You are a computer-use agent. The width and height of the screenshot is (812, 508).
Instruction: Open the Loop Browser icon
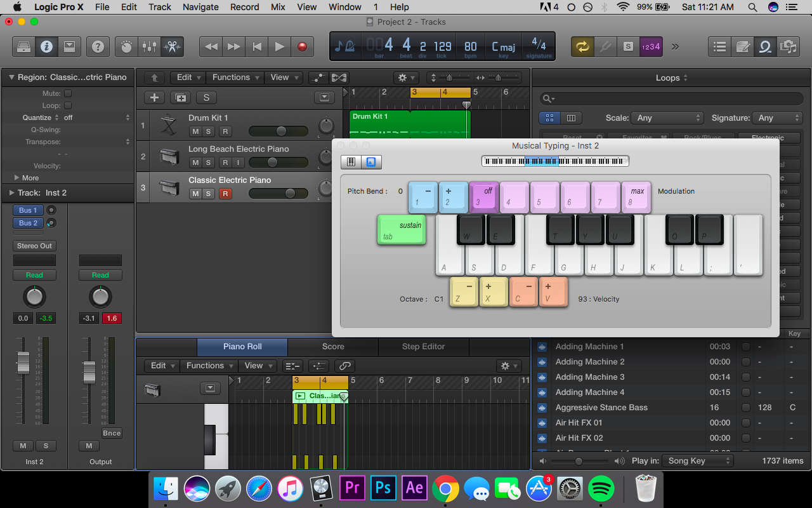point(766,46)
